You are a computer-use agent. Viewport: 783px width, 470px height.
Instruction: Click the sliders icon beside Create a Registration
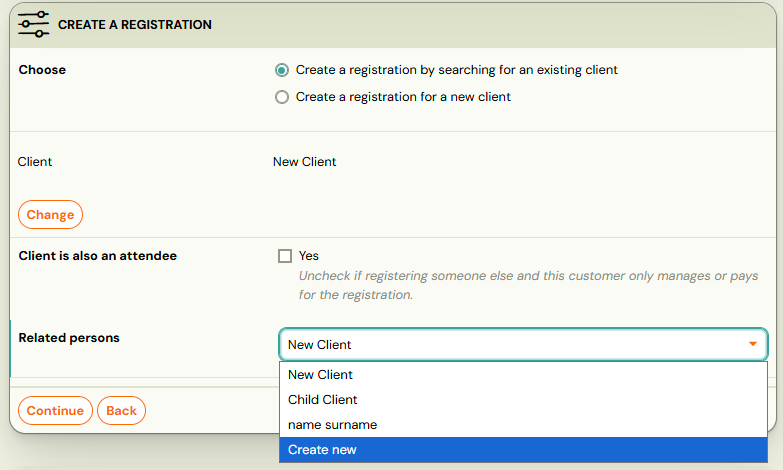[x=33, y=24]
